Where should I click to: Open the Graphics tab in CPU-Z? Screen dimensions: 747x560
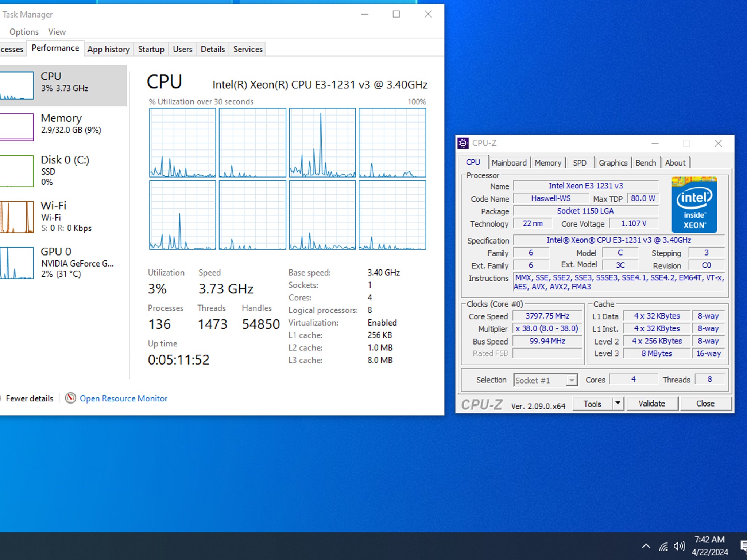pyautogui.click(x=613, y=163)
